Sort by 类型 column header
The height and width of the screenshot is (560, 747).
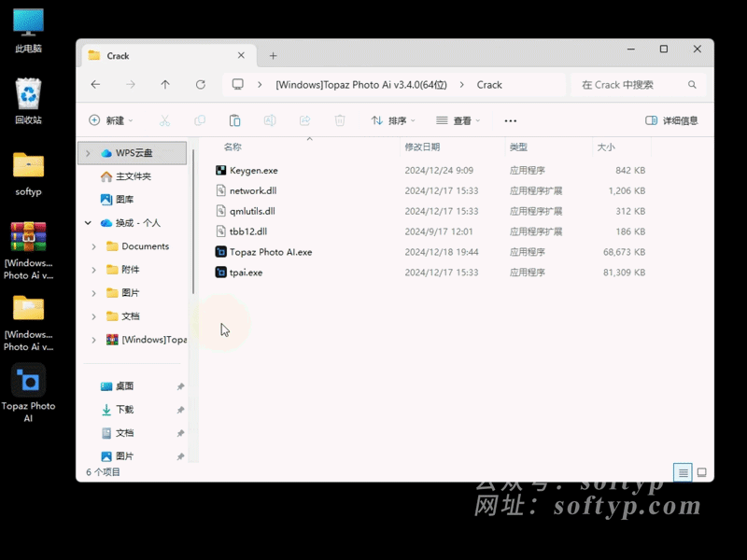[x=518, y=147]
